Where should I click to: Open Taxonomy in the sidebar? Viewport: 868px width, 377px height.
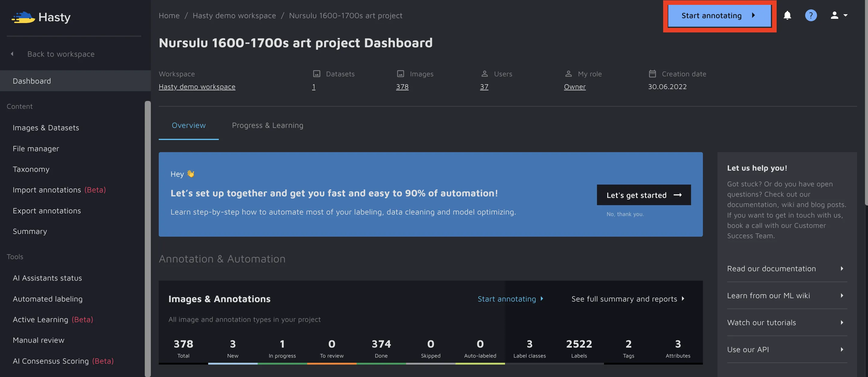point(31,169)
